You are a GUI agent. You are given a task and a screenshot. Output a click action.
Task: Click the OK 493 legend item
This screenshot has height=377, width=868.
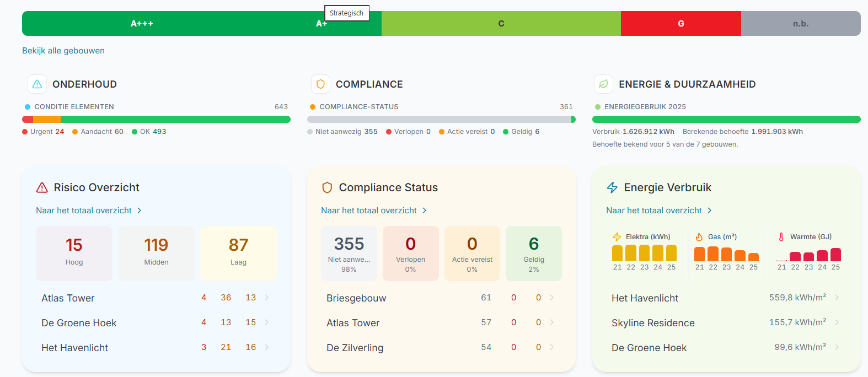click(x=149, y=132)
